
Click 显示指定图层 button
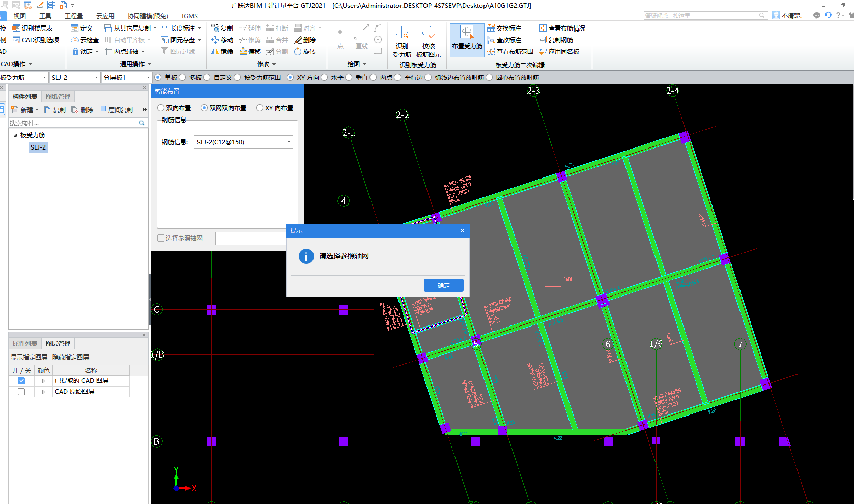(29, 357)
